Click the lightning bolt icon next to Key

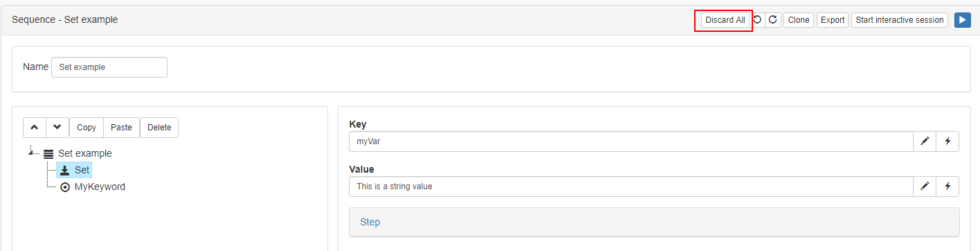coord(947,141)
